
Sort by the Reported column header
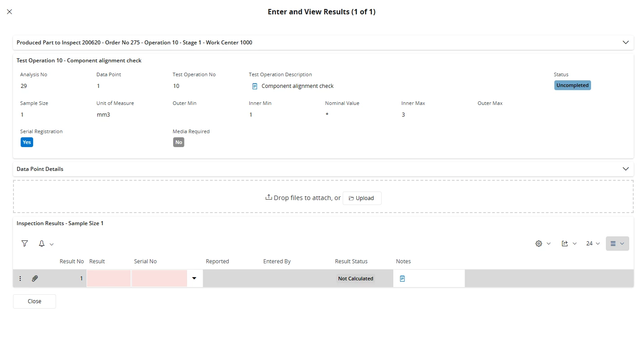[x=218, y=261]
